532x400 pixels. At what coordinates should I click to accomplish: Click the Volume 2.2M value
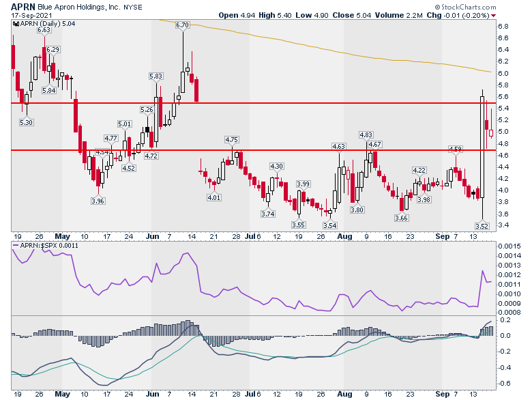(x=399, y=15)
